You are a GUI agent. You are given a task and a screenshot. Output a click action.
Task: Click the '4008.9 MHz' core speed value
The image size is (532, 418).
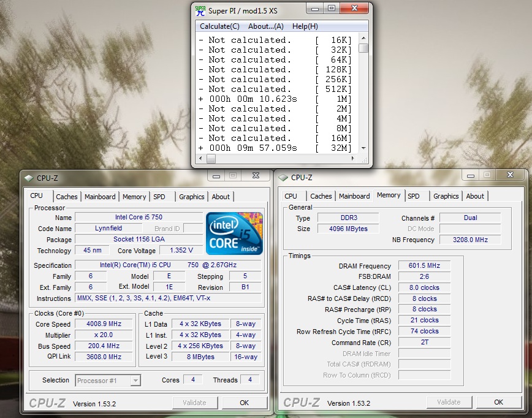[x=104, y=324]
